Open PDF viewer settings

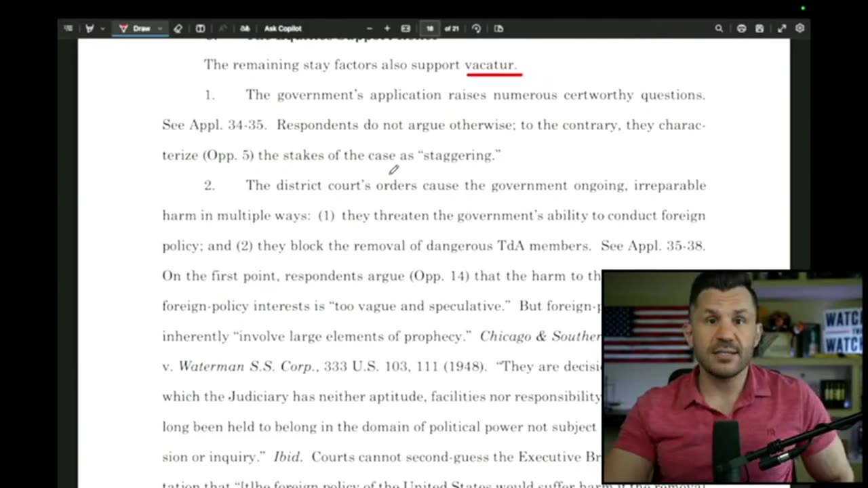(800, 28)
